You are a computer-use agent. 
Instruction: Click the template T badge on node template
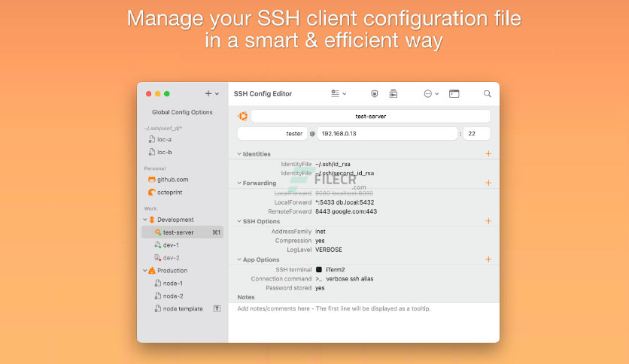tap(217, 308)
